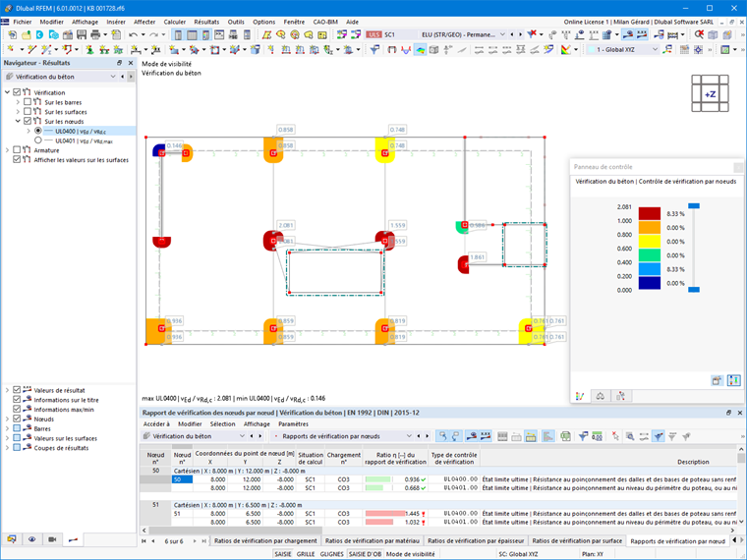Image resolution: width=747 pixels, height=560 pixels.
Task: Toggle the Sur les nœuds checkbox
Action: coord(28,121)
